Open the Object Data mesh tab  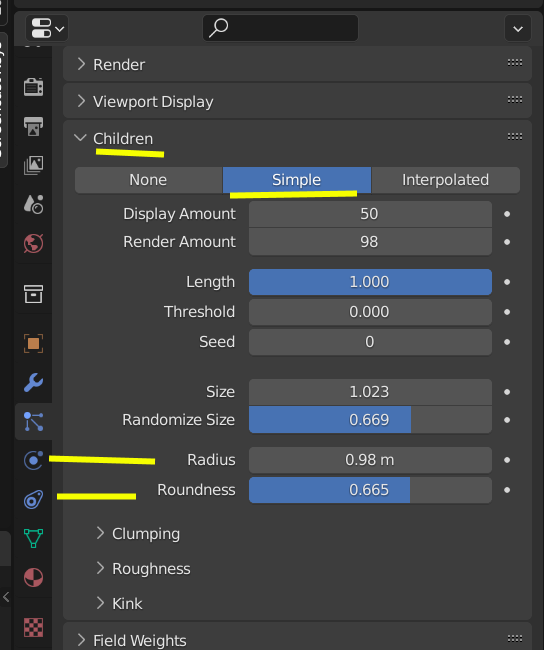pos(33,538)
